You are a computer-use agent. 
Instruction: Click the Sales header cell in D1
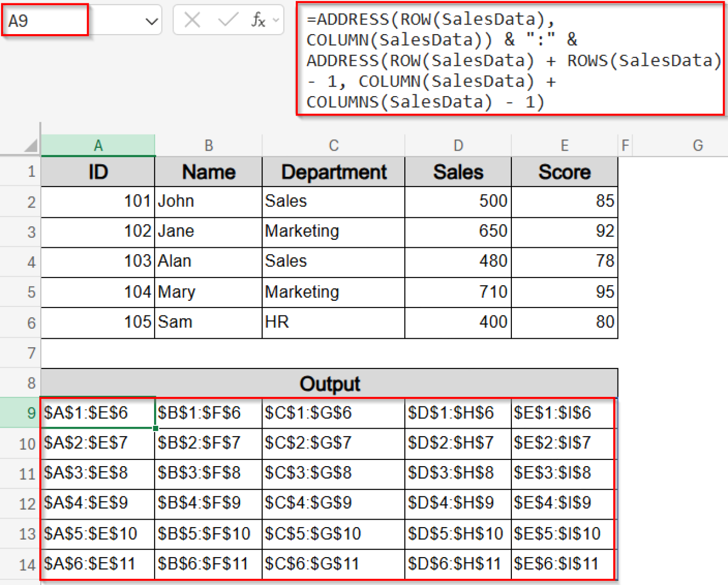coord(457,171)
